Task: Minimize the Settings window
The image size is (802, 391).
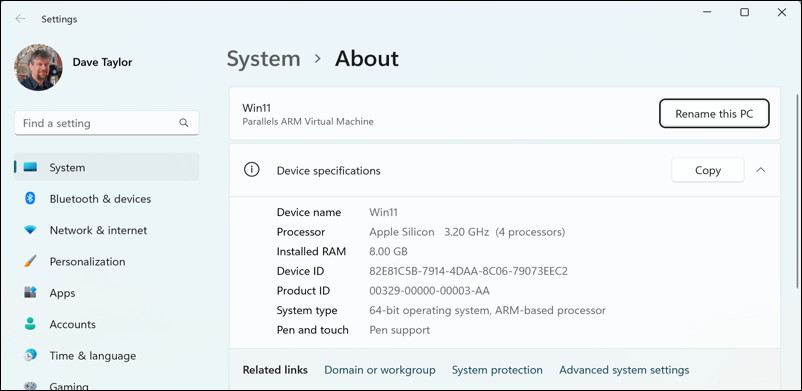Action: [708, 12]
